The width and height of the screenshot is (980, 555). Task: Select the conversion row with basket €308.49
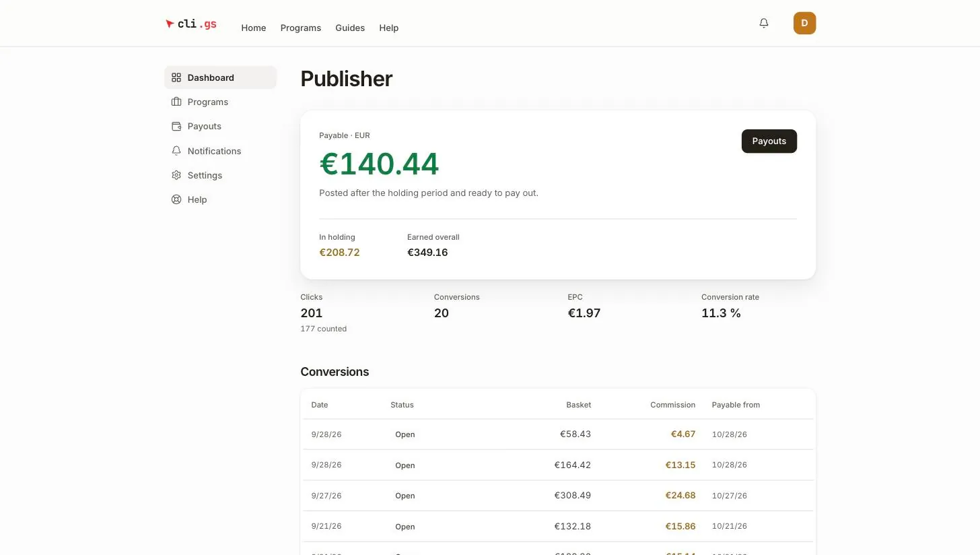click(558, 496)
